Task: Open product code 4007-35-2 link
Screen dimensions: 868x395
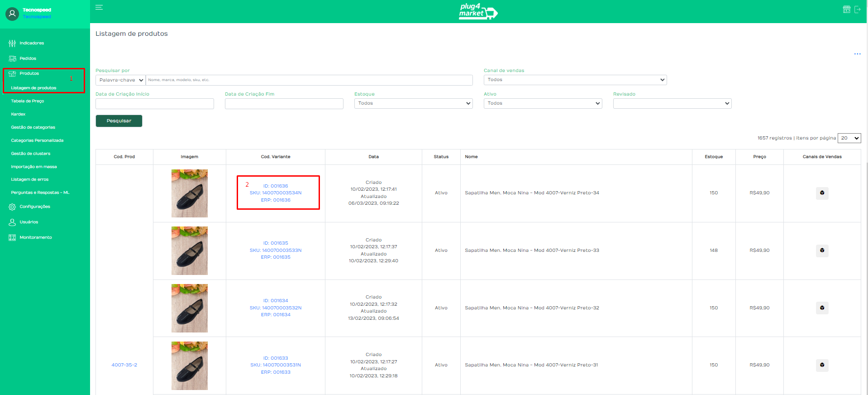Action: tap(124, 365)
